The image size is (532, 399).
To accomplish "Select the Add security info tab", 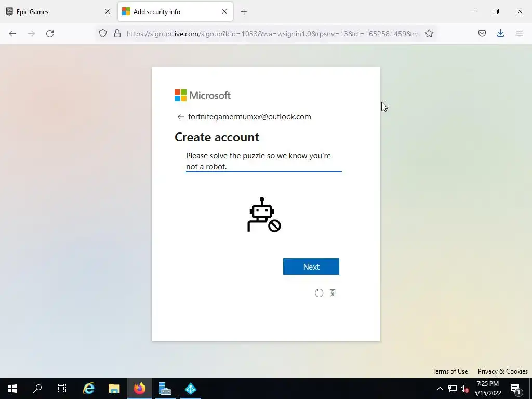I will 175,11.
